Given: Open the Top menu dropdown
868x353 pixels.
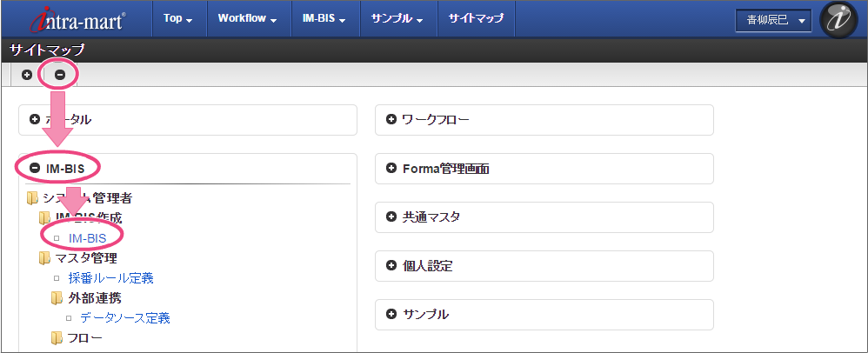Looking at the screenshot, I should (x=177, y=18).
